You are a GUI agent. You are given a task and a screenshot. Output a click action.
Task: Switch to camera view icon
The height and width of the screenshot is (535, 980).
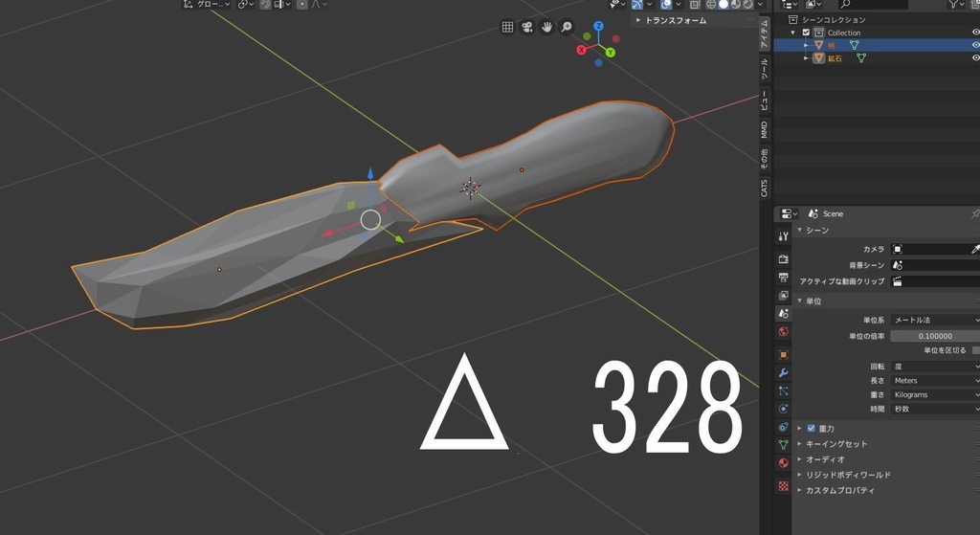[x=527, y=27]
